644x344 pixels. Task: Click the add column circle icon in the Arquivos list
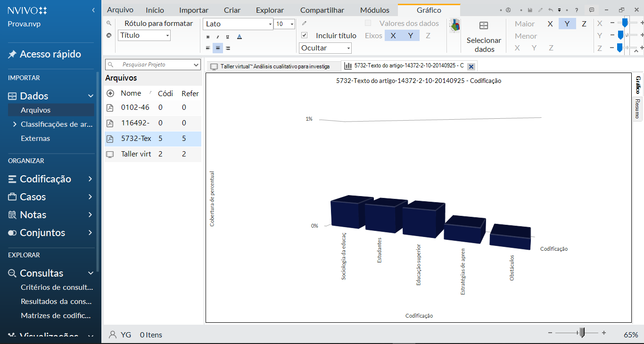(x=110, y=93)
